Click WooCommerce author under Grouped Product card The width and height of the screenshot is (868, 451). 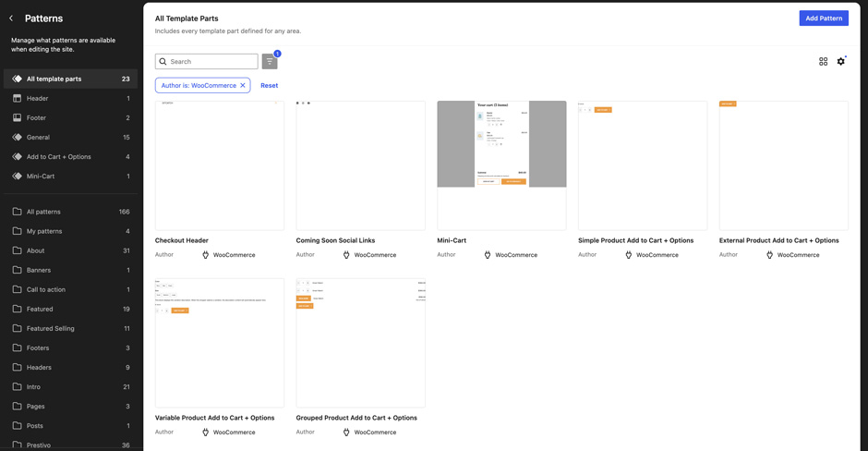coord(375,433)
